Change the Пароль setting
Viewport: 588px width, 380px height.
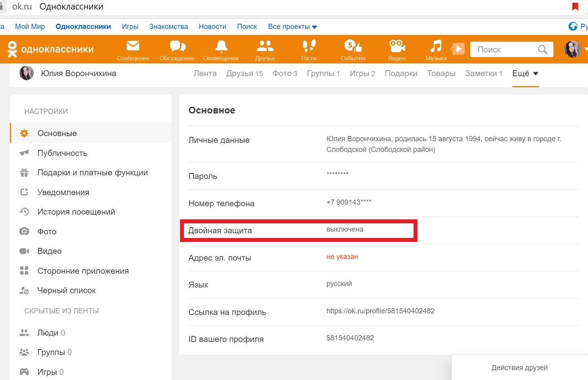(x=383, y=176)
